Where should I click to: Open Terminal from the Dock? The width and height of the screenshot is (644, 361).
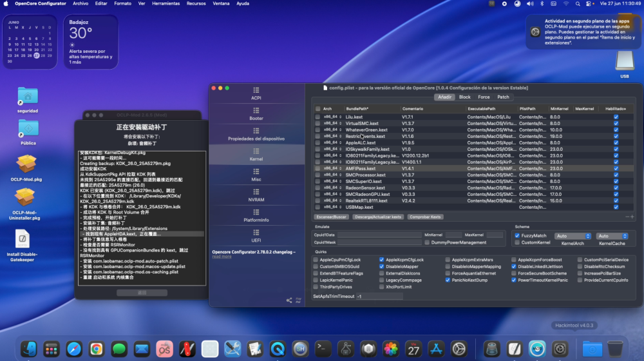(323, 349)
